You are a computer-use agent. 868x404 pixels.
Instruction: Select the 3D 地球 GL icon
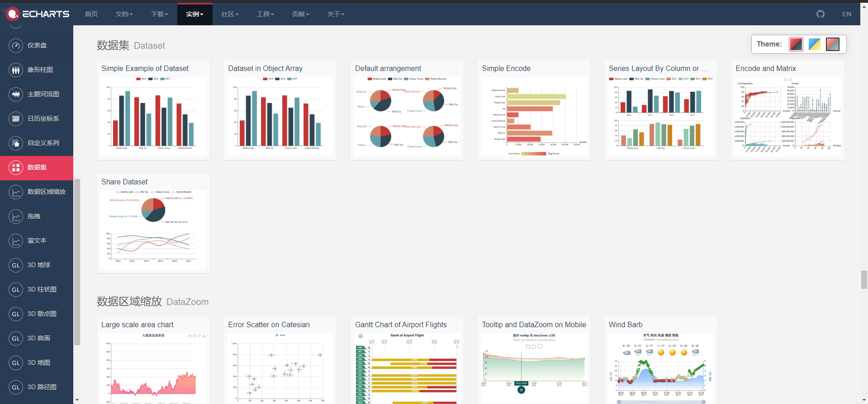16,265
